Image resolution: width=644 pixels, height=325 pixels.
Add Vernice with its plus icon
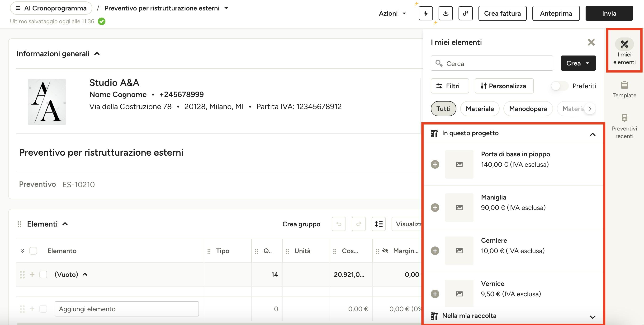point(435,294)
